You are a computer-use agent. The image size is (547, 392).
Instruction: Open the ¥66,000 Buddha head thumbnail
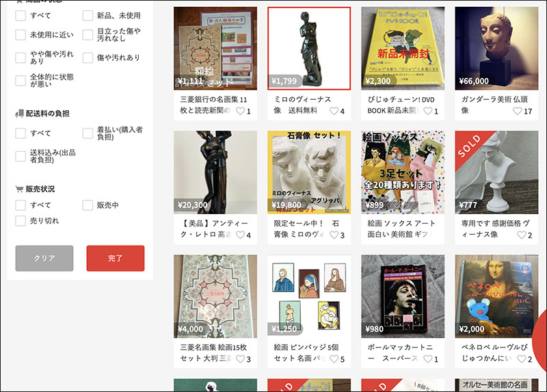pos(496,48)
